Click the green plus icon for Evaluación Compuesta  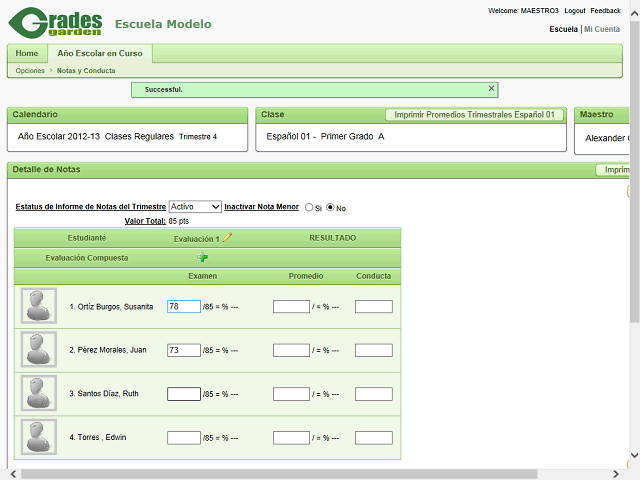coord(202,257)
